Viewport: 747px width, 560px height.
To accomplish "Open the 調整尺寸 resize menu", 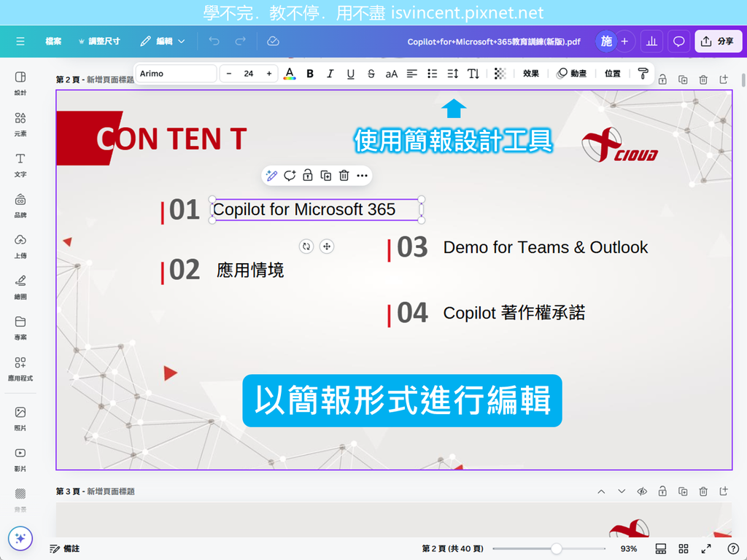I will [x=99, y=42].
